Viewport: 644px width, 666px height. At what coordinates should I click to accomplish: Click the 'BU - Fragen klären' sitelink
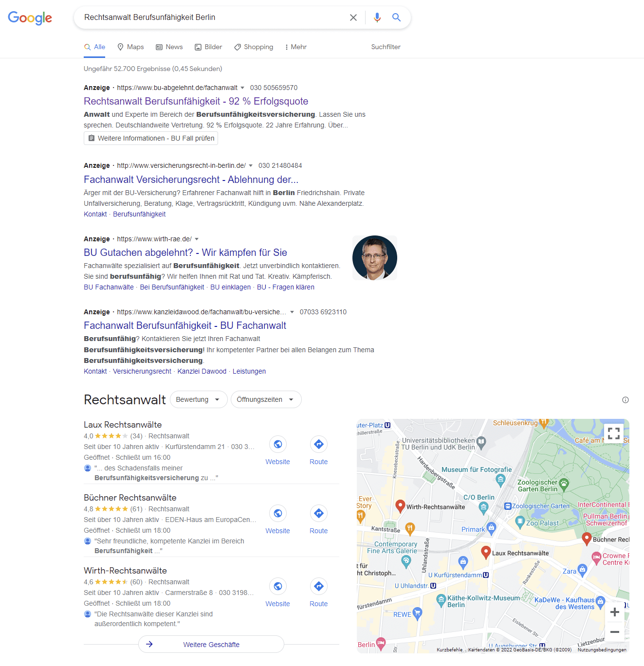tap(286, 288)
